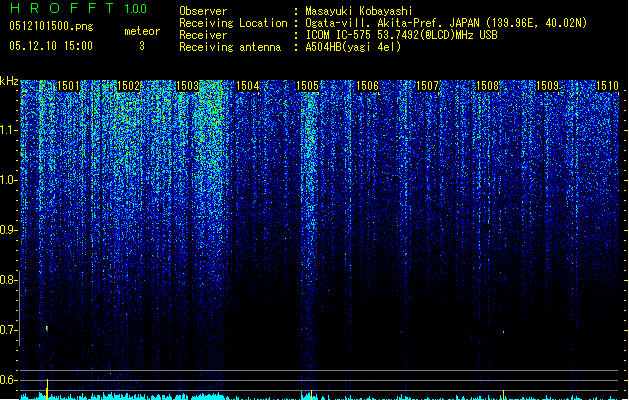Click the 1.00 version number

(136, 8)
